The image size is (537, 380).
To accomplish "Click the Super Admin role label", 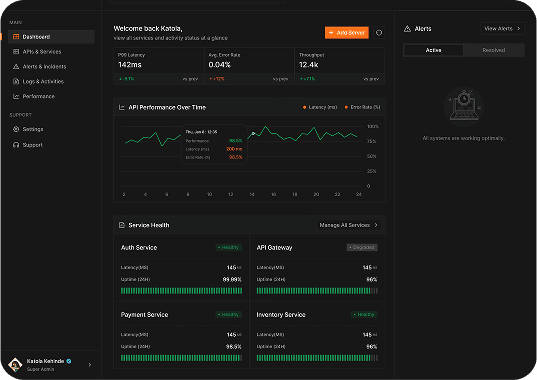I will [40, 369].
